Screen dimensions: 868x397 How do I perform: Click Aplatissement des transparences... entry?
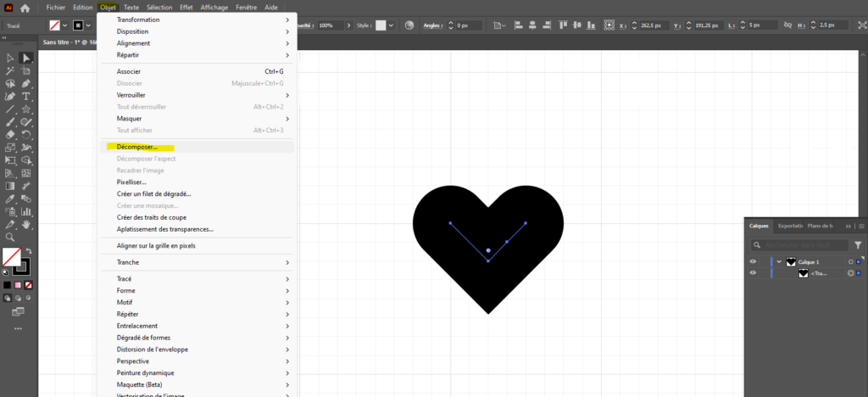(164, 229)
